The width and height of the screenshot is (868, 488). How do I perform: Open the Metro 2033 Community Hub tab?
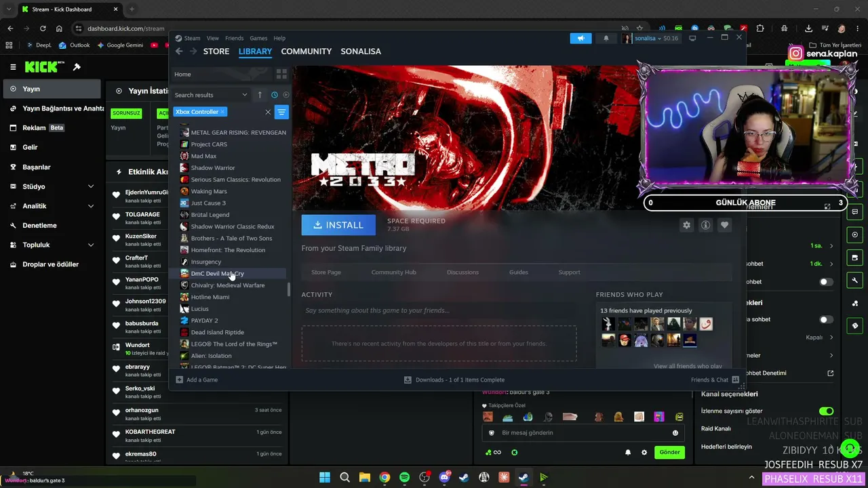click(393, 272)
